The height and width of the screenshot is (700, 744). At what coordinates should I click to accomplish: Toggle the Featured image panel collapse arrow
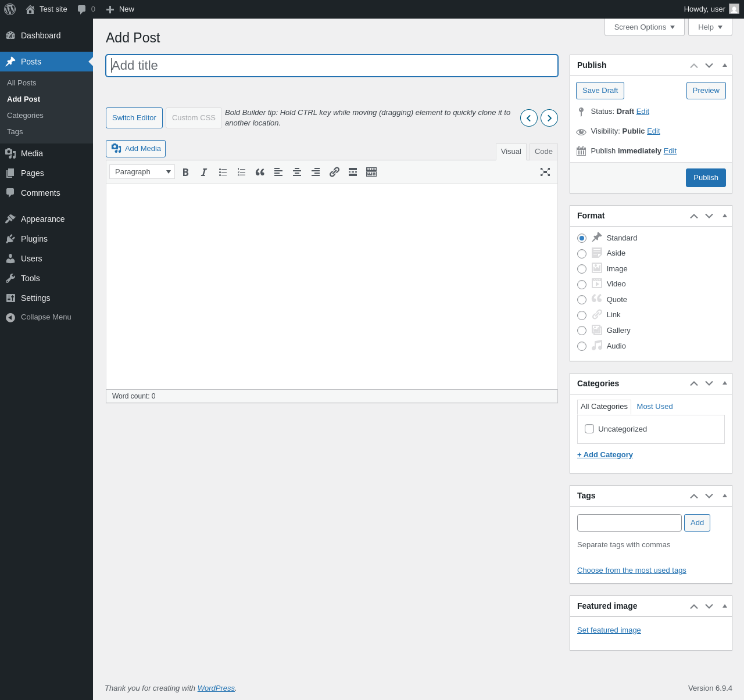[725, 606]
